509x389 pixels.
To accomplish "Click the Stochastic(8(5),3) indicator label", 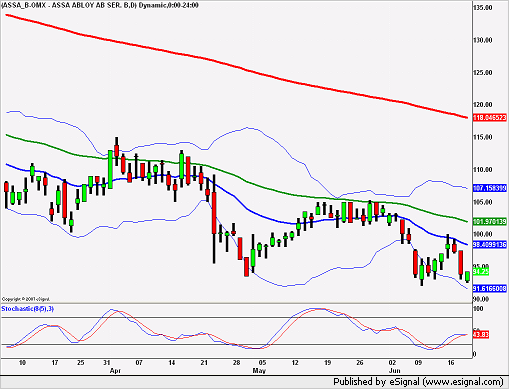I will (x=28, y=309).
